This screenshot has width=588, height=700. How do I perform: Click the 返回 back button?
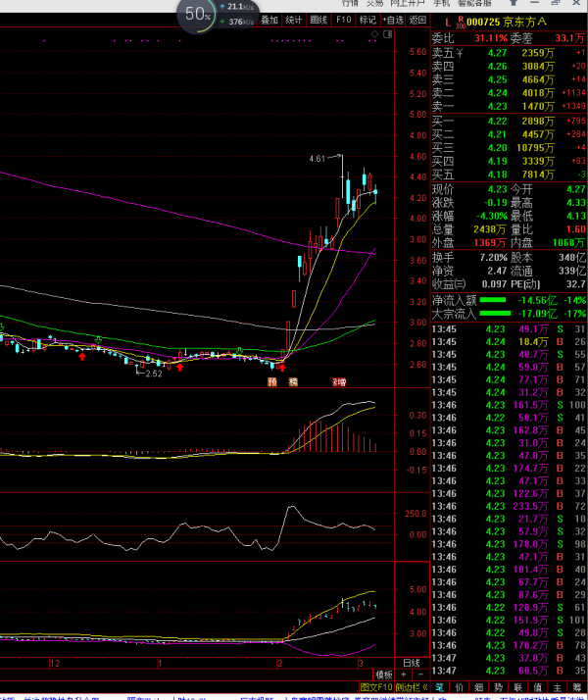coord(417,20)
